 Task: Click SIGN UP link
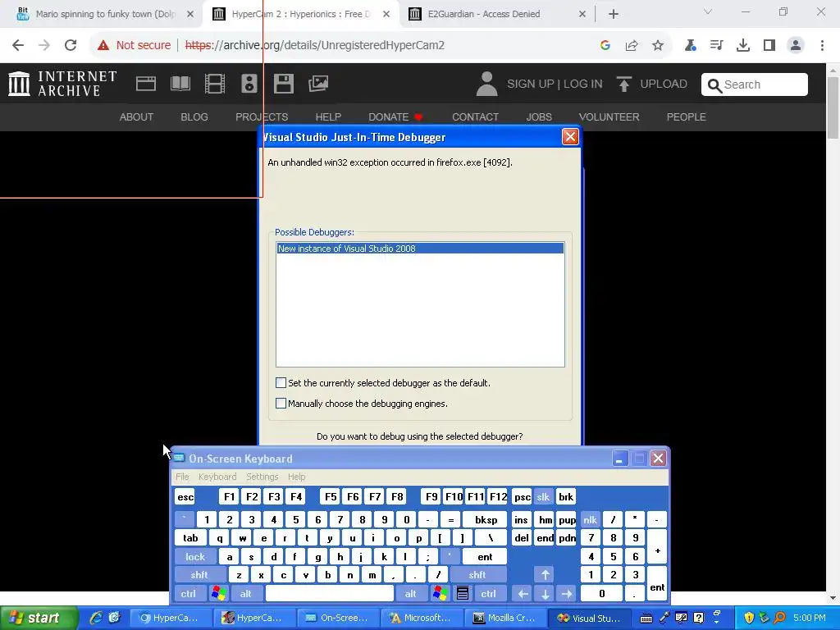point(531,84)
